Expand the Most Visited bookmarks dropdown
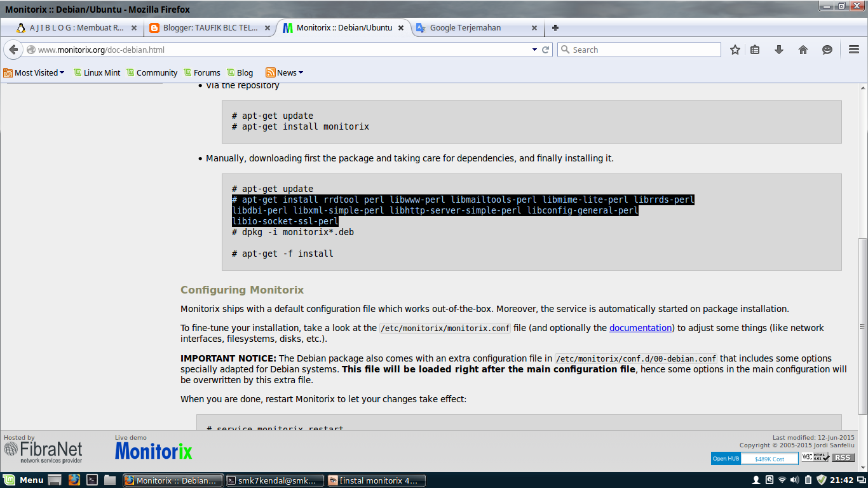The height and width of the screenshot is (488, 868). click(x=34, y=72)
